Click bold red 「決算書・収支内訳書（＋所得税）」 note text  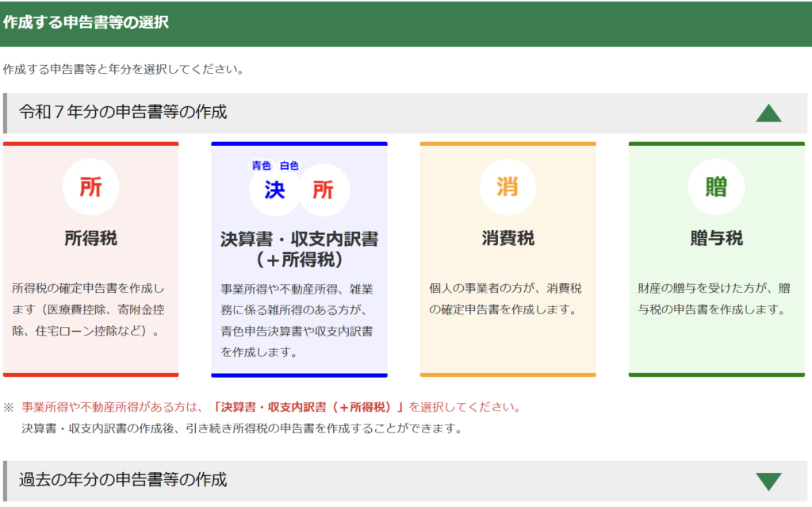coord(308,407)
